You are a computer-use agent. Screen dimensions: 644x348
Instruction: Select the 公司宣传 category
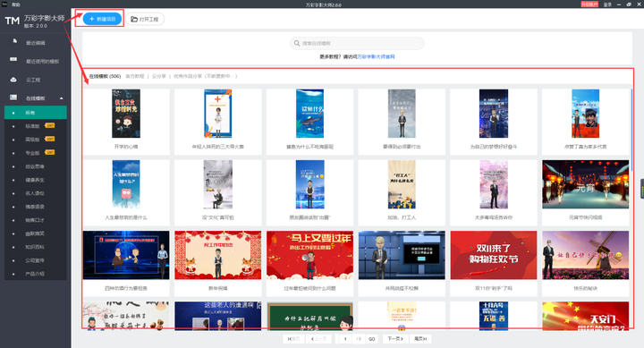point(35,260)
